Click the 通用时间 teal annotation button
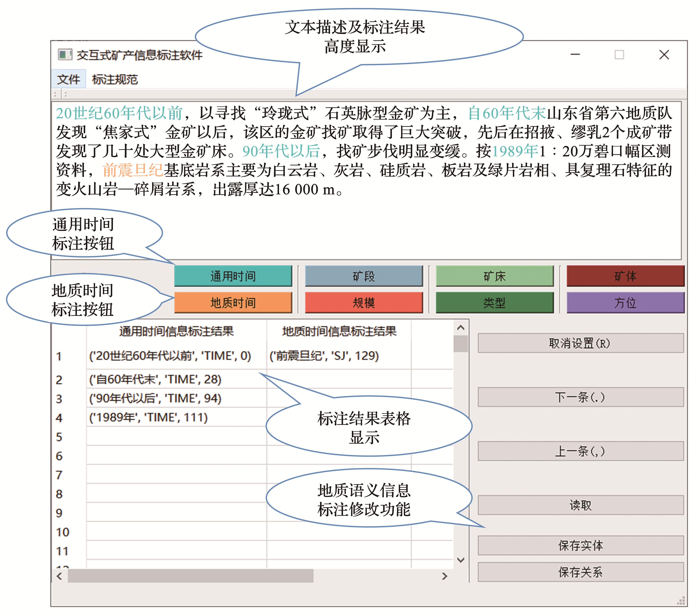 tap(233, 276)
